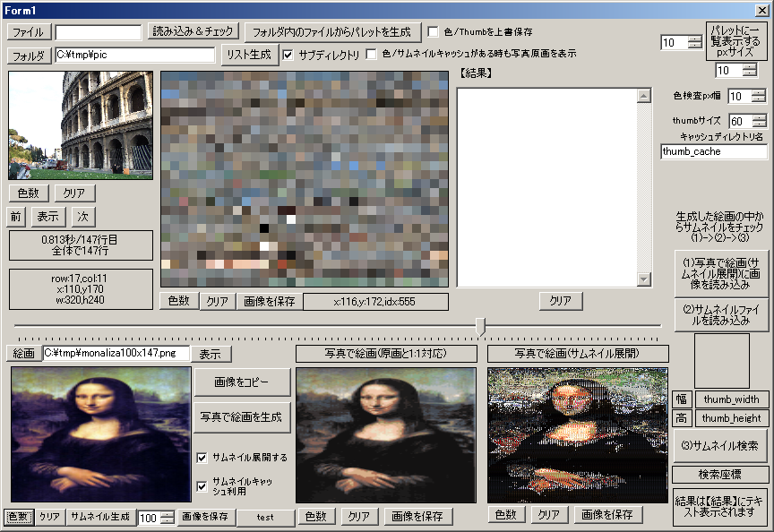Image resolution: width=774 pixels, height=532 pixels.
Task: Click the 次 navigation button
Action: coord(82,217)
